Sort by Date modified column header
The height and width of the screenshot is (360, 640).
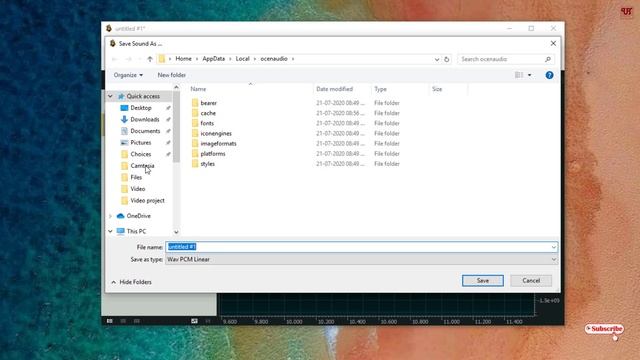(x=334, y=89)
